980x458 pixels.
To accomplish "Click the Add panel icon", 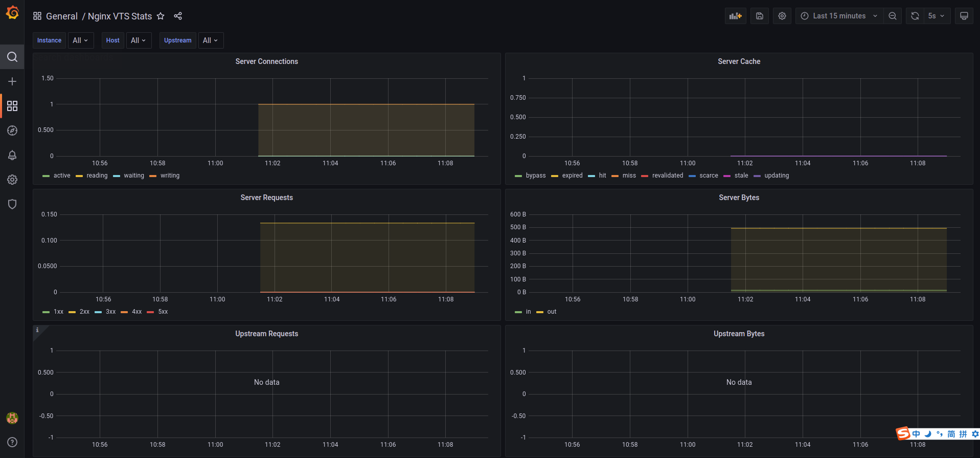I will (736, 16).
